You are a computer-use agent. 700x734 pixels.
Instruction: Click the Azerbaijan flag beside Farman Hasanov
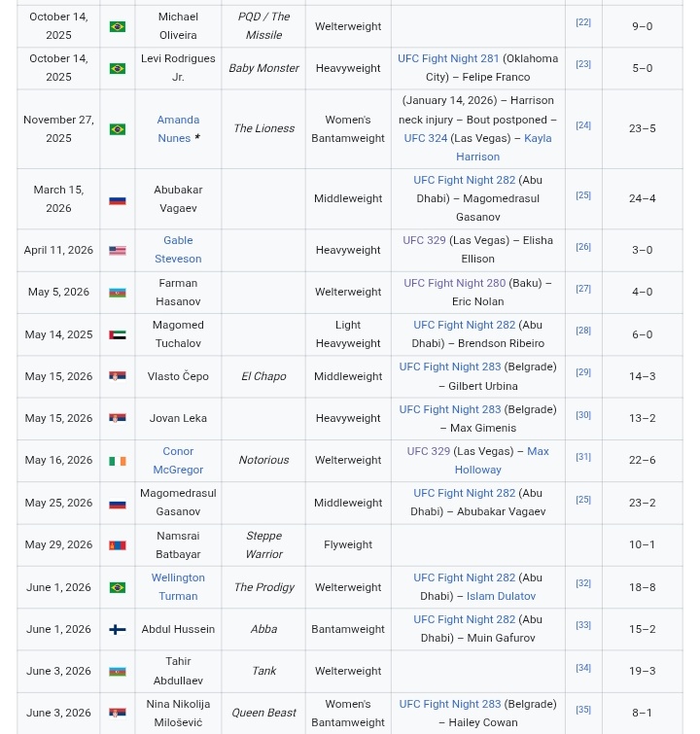coord(117,293)
